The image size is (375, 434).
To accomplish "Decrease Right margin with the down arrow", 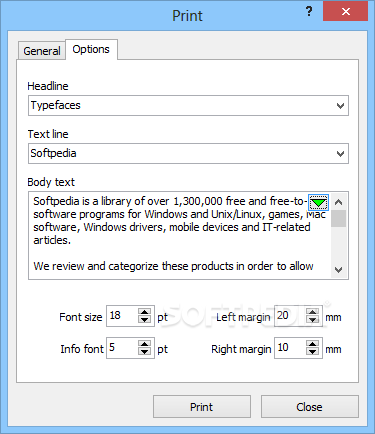I will pos(313,352).
